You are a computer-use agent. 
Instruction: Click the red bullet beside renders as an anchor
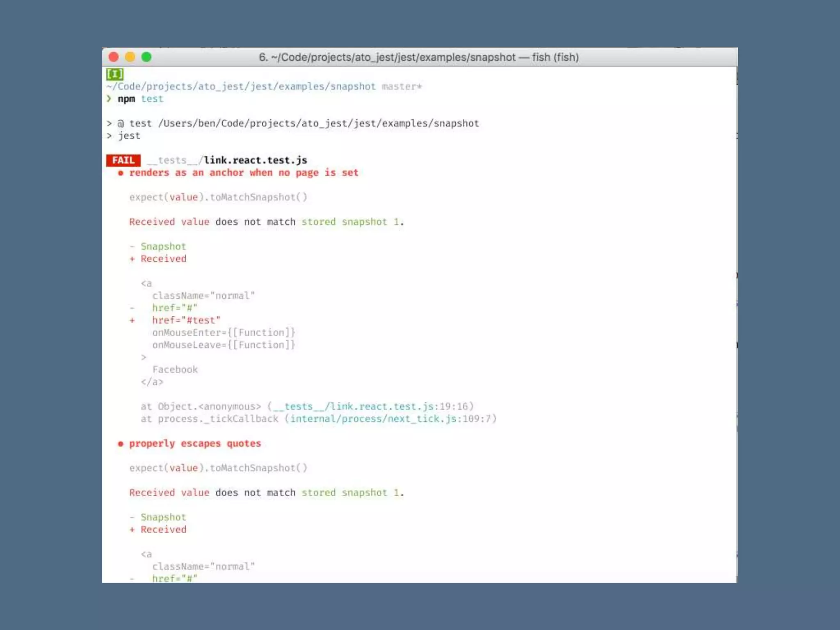tap(121, 173)
